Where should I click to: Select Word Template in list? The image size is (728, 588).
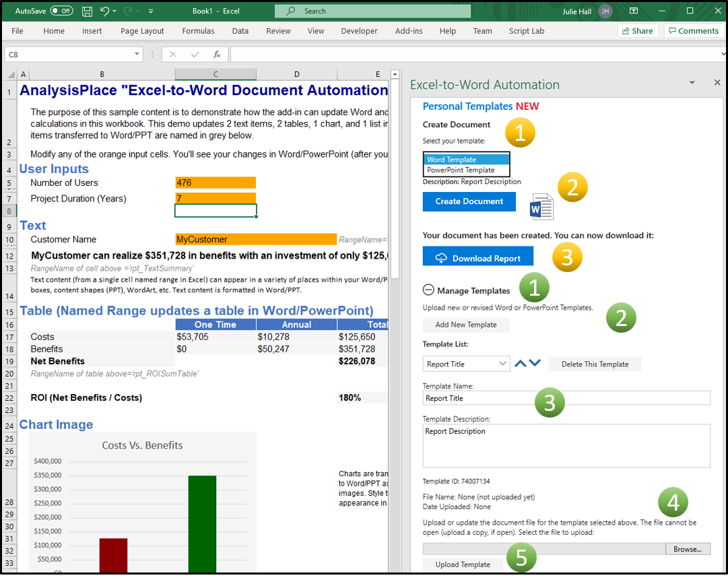466,160
